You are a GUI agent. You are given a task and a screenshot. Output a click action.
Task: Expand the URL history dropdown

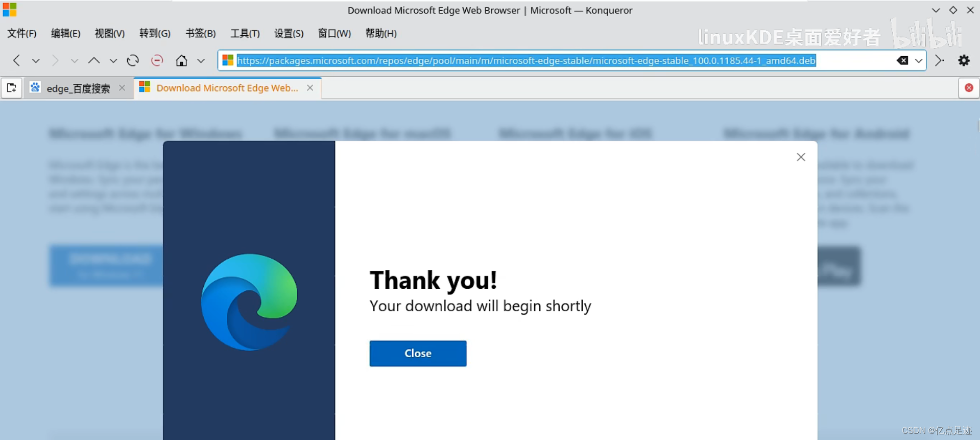919,61
